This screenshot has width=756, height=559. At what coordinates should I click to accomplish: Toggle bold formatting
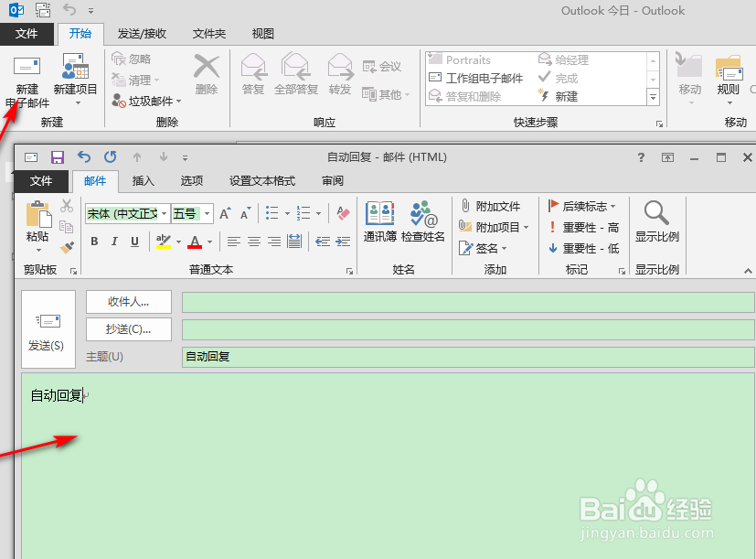[94, 242]
